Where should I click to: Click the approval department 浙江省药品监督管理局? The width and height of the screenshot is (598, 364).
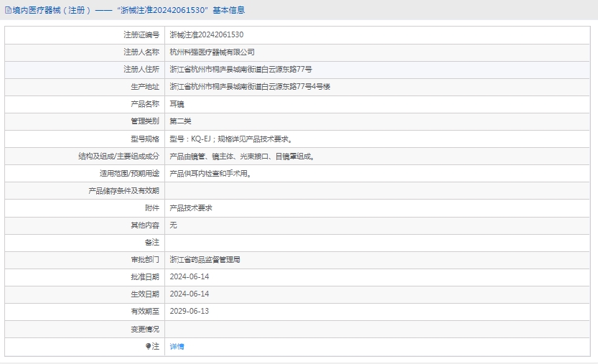point(205,259)
